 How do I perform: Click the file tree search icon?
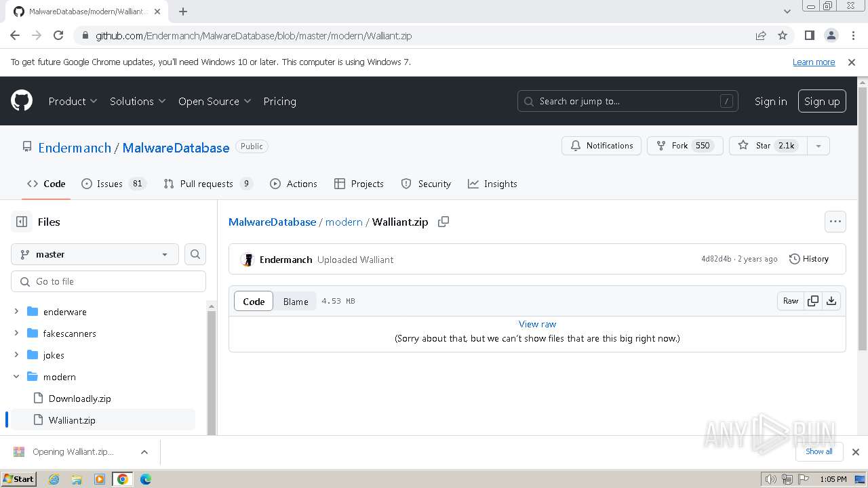[195, 254]
